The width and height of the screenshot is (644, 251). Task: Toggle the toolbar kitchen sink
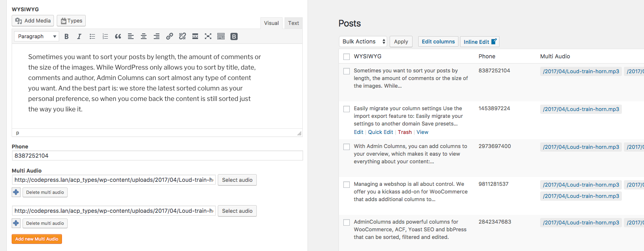point(221,37)
